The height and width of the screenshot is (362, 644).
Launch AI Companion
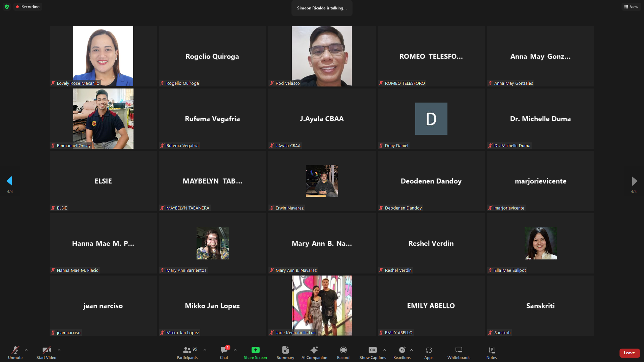click(314, 353)
